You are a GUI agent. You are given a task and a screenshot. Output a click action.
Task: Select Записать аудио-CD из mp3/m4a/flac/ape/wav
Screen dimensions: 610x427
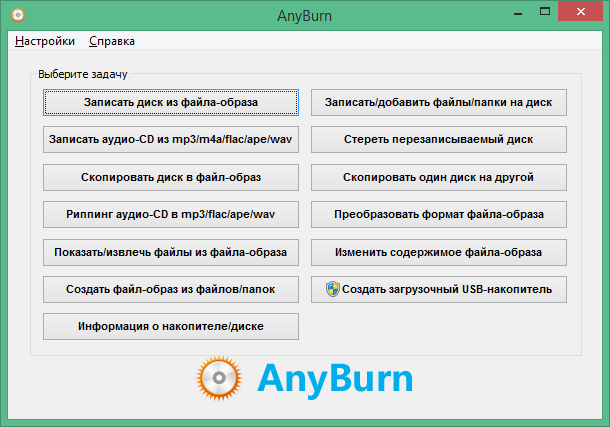pos(171,139)
